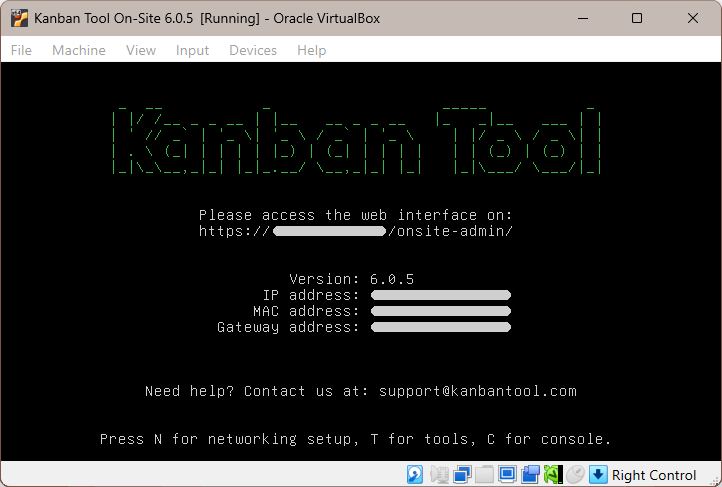This screenshot has width=722, height=487.
Task: Click the VirtualBox app icon in title bar
Action: [19, 18]
